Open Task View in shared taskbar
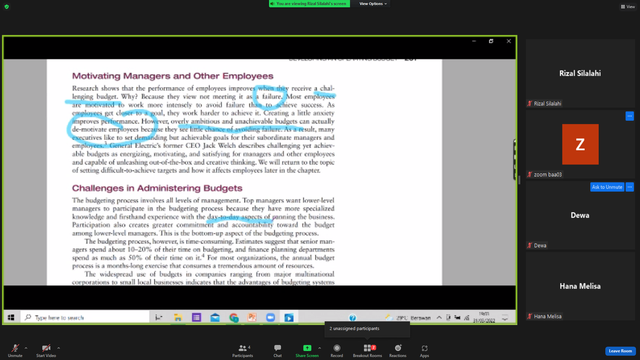 [x=159, y=317]
